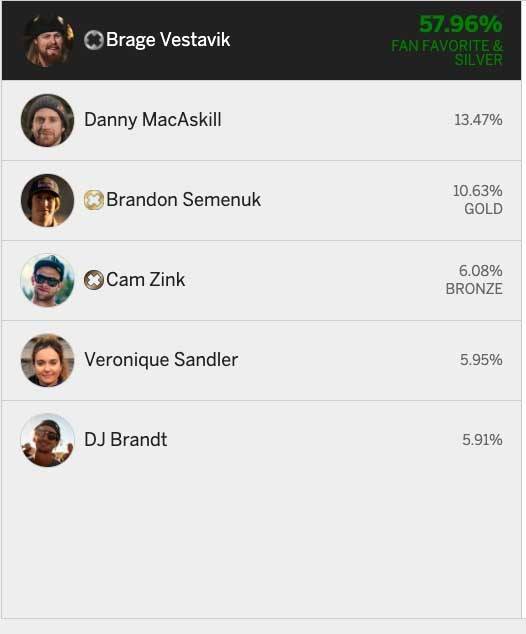Click the gold medal icon beside Brandon Semenuk
The width and height of the screenshot is (526, 634).
[x=93, y=200]
